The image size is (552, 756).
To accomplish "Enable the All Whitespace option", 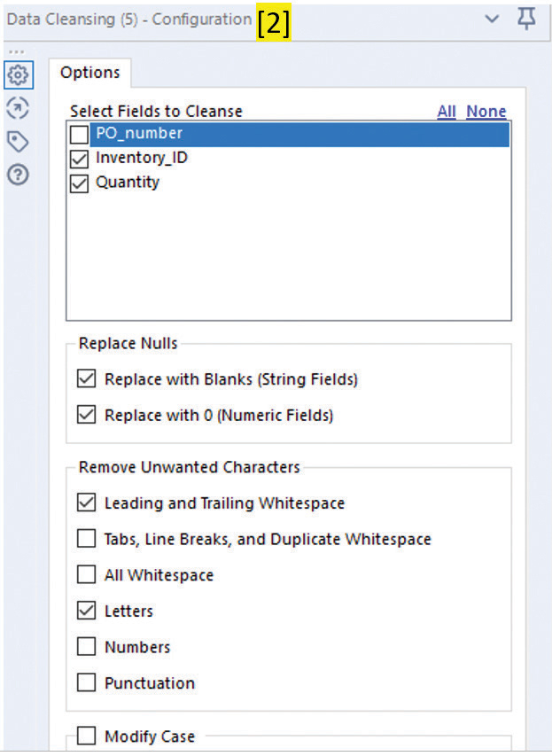I will (86, 575).
